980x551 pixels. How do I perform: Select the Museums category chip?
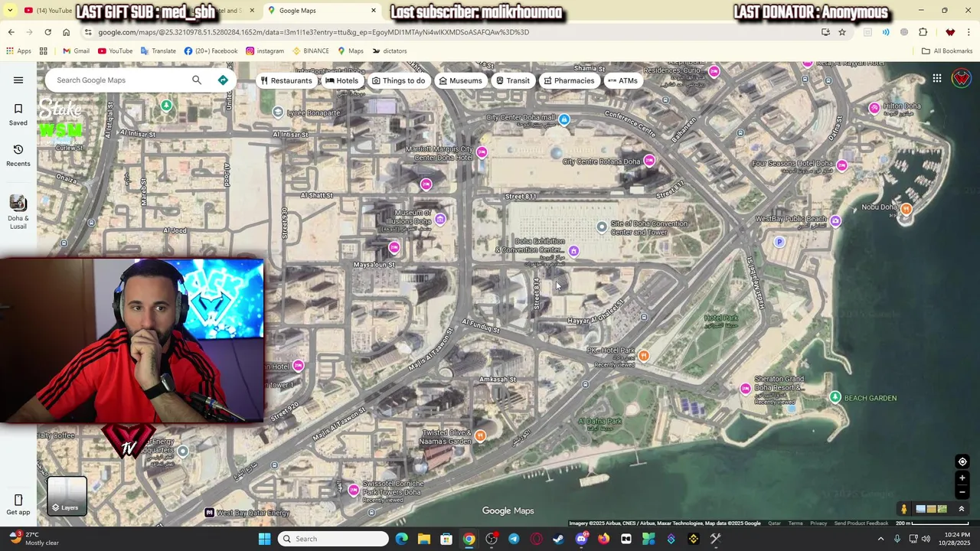[460, 80]
